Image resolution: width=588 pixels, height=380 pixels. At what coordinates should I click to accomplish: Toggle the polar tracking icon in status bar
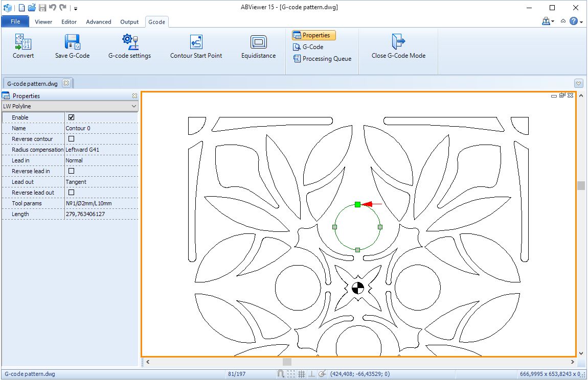(322, 374)
